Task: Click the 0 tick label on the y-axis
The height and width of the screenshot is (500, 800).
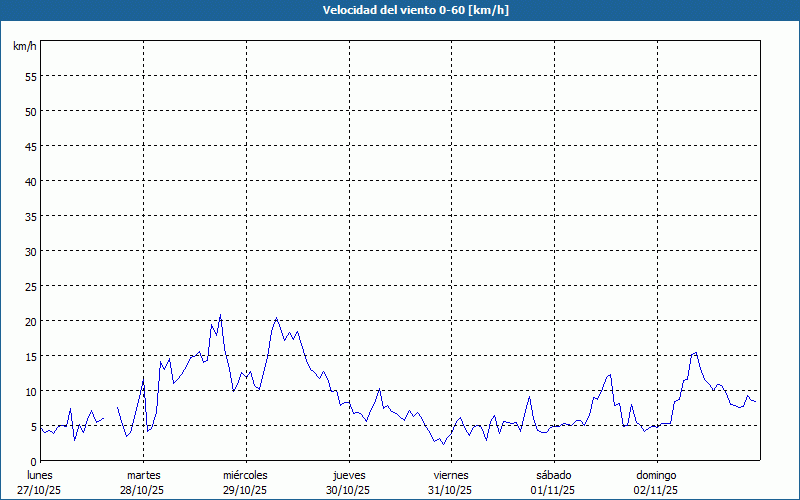Action: click(x=33, y=461)
